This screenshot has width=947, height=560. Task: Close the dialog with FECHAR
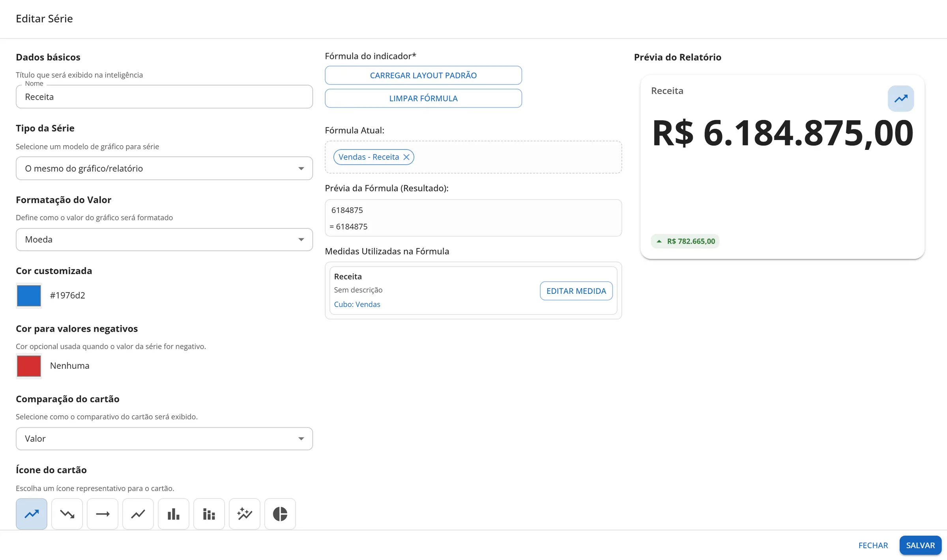click(x=873, y=545)
